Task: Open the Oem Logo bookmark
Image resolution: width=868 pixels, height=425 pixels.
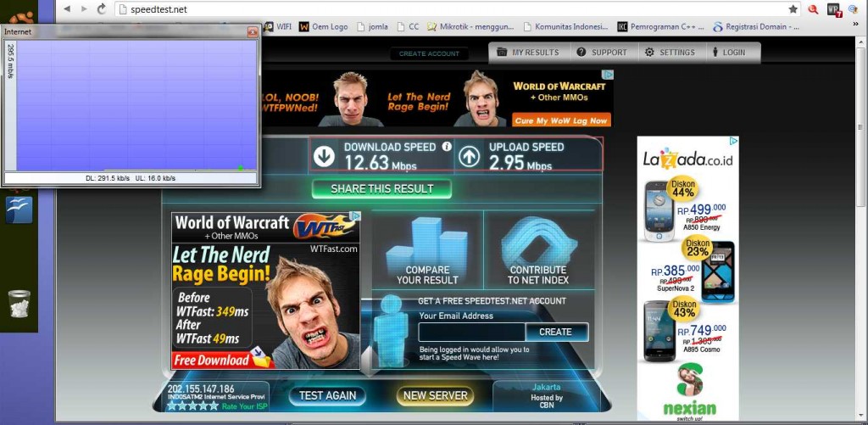Action: (x=323, y=26)
